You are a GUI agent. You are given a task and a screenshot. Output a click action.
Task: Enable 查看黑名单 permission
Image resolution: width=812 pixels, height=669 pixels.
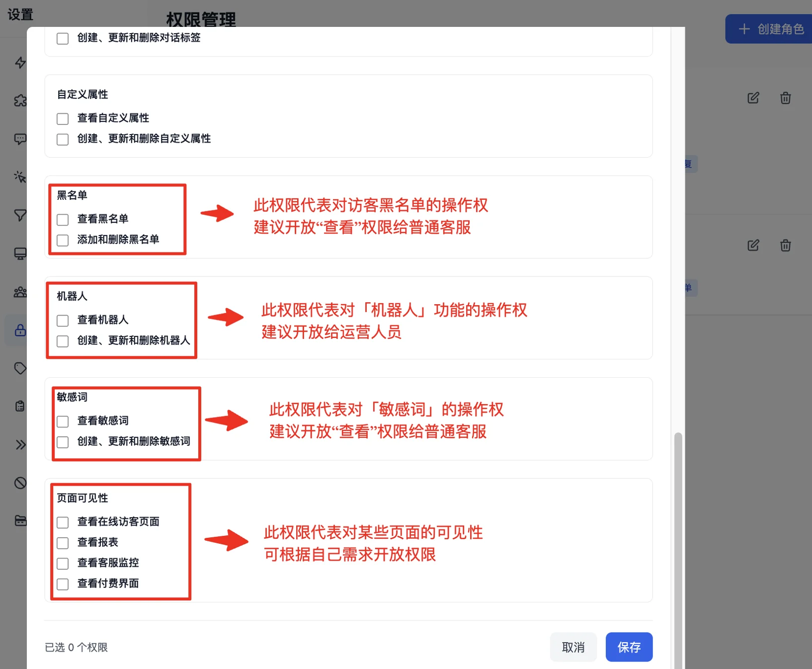(x=62, y=219)
